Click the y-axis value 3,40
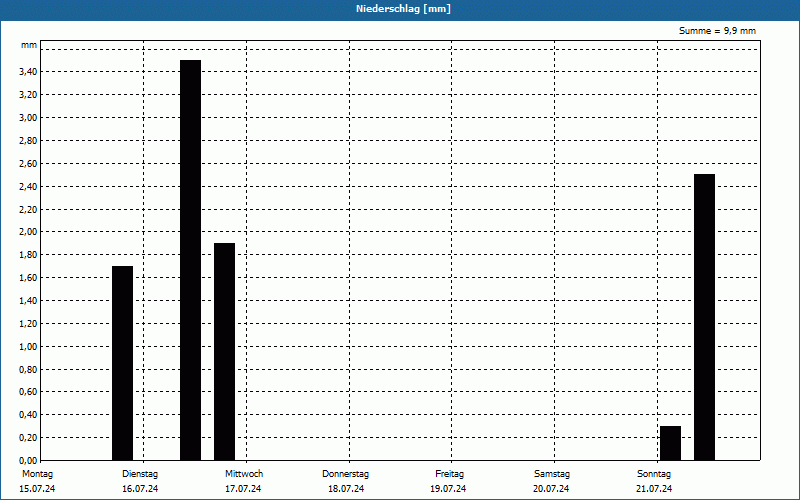 (x=28, y=72)
